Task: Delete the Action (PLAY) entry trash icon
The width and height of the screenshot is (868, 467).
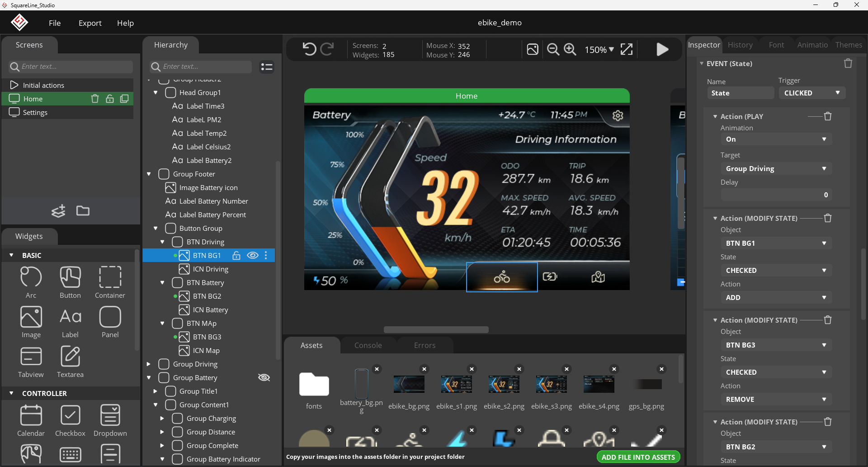Action: click(828, 116)
